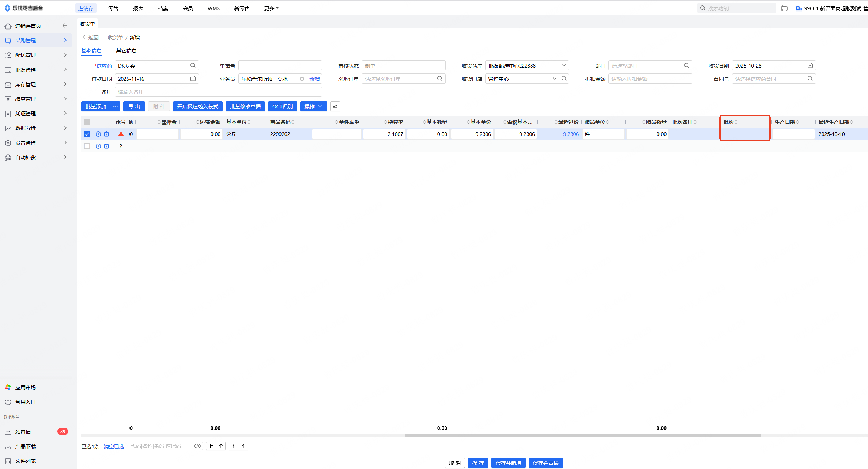Screen dimensions: 868x469
Task: Click the horizontal table scrollbar
Action: [582, 435]
